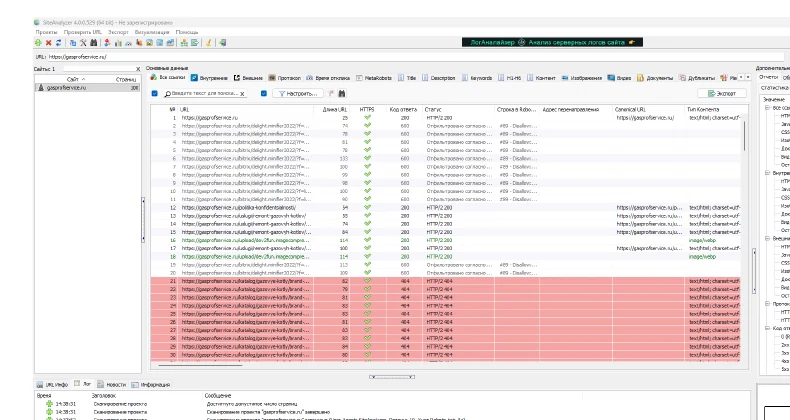Click the export sheet arrow toolbar icon
Screen dimensions: 790x420
(194, 43)
